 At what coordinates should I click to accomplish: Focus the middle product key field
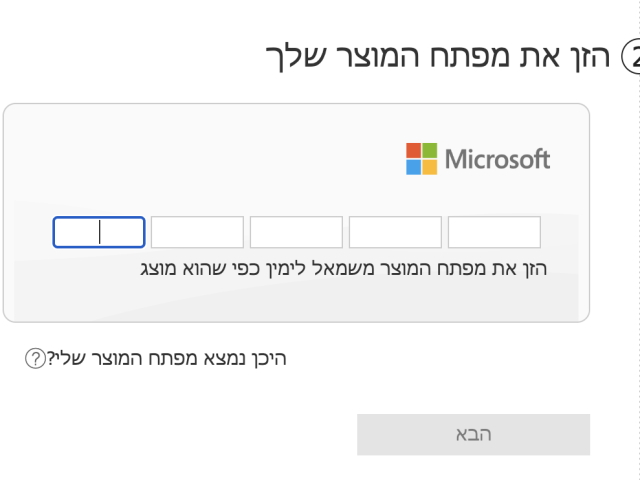pyautogui.click(x=296, y=232)
